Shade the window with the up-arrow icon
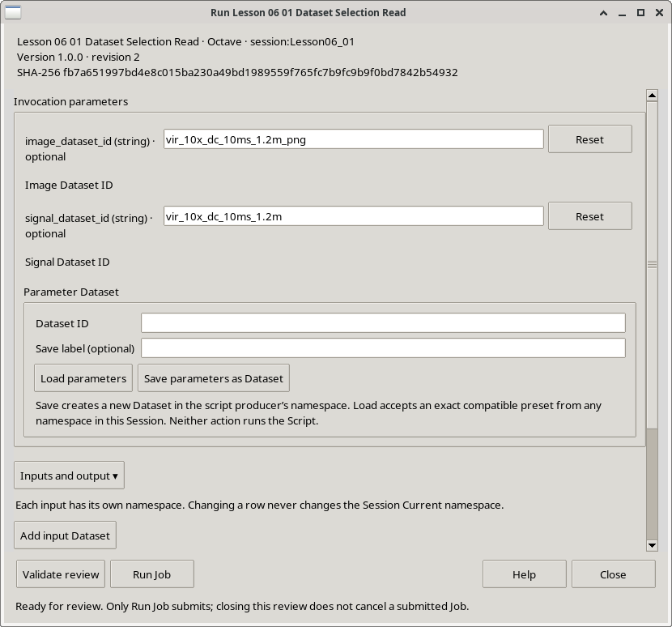672x627 pixels. (x=603, y=13)
